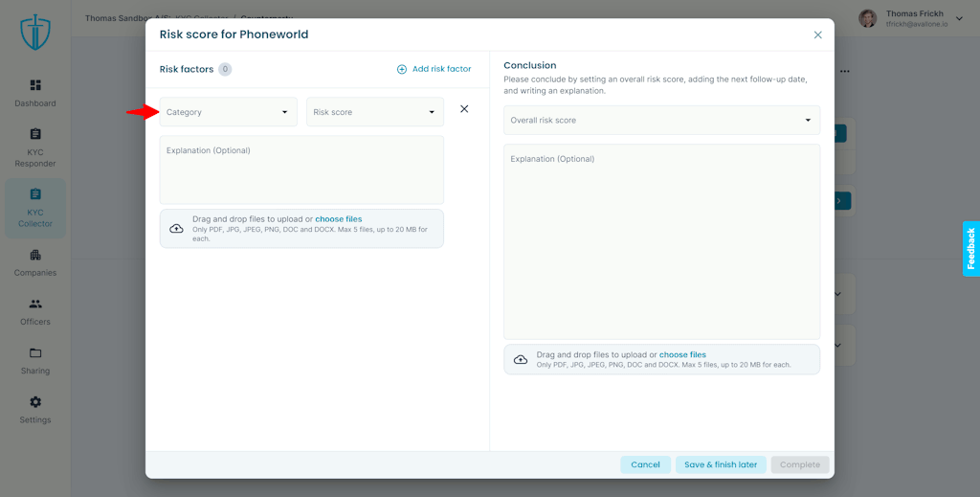Screen dimensions: 980x497
Task: Open the Risk score dropdown
Action: 375,112
